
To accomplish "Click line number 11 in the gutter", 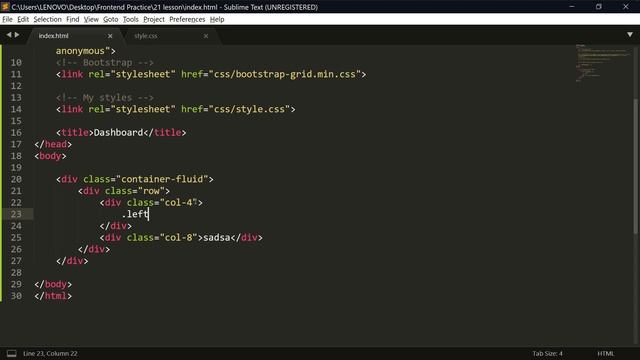I will click(x=16, y=74).
